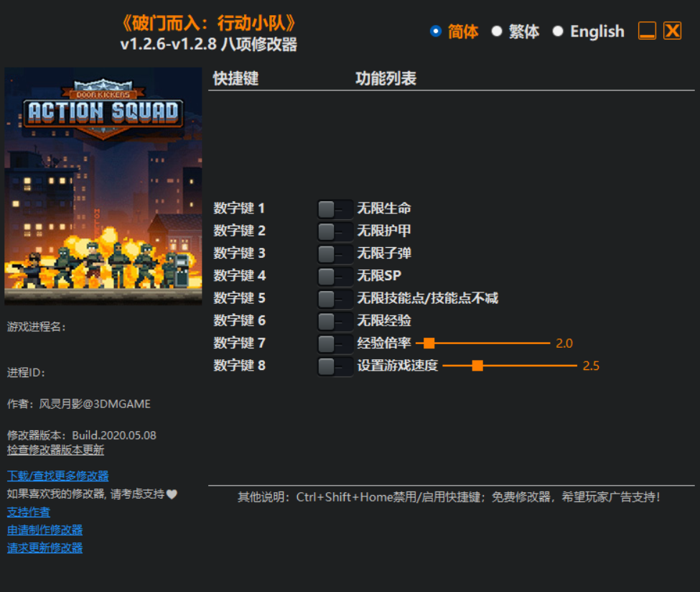700x592 pixels.
Task: Enable the 无限护甲 switch
Action: [335, 231]
